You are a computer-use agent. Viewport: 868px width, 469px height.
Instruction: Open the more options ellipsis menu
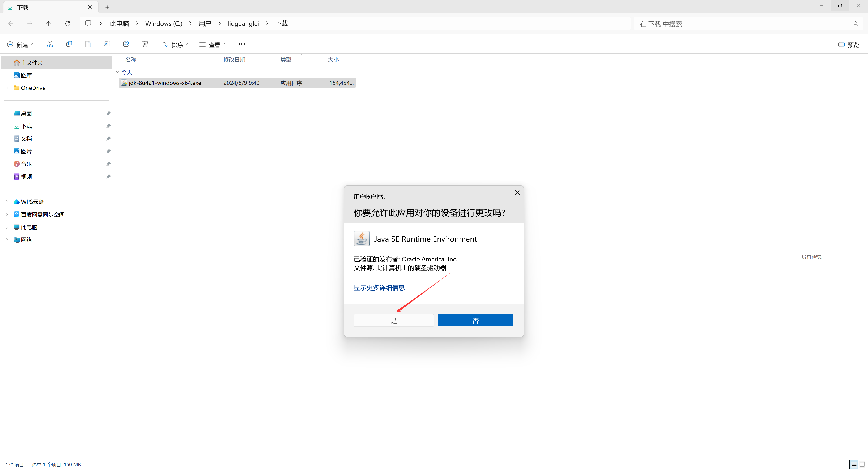(242, 44)
